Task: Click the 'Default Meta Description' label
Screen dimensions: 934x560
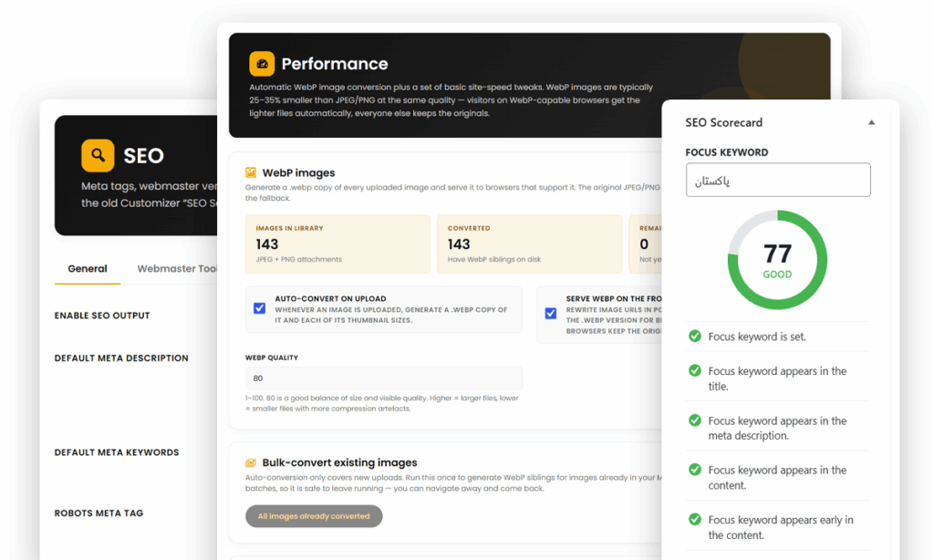Action: (121, 358)
